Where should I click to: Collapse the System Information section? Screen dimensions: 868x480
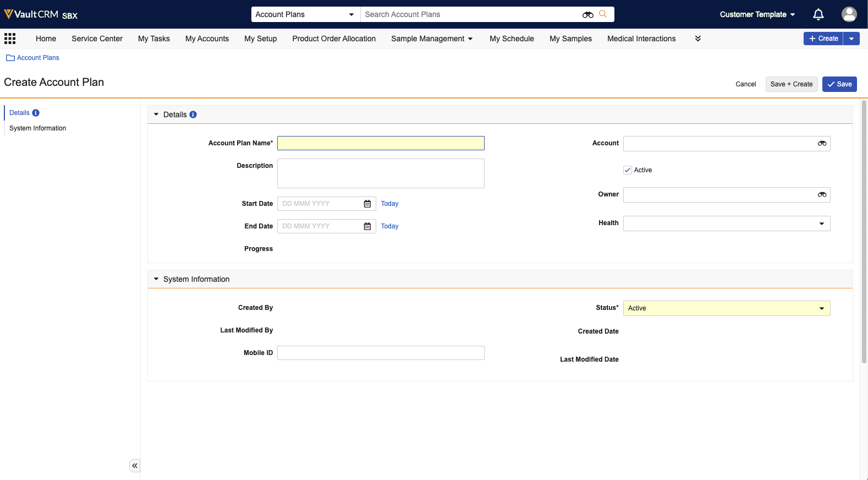[x=156, y=279]
